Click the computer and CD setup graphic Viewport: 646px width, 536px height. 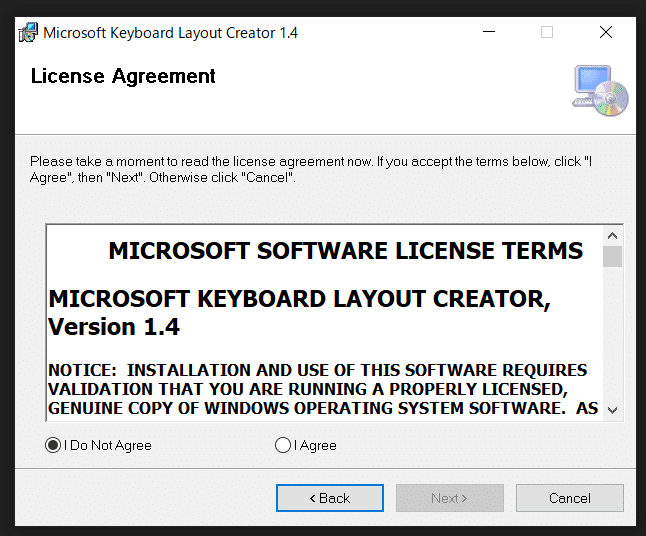pyautogui.click(x=600, y=91)
